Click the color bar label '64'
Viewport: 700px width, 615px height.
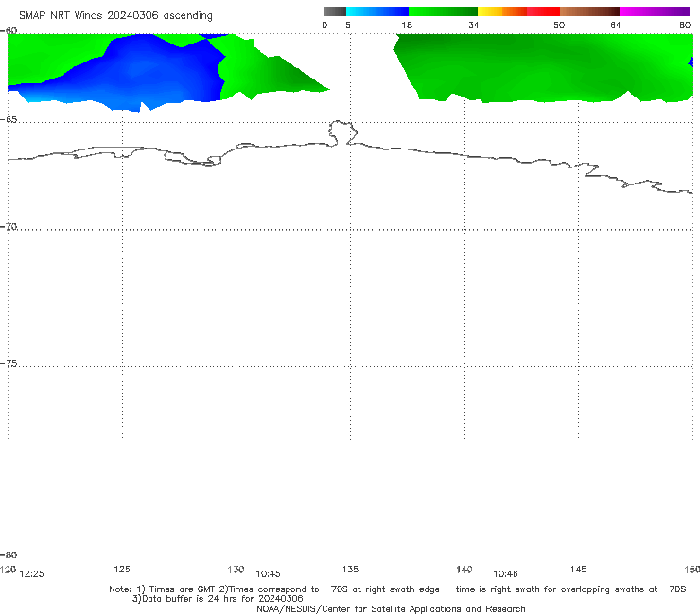[x=616, y=25]
